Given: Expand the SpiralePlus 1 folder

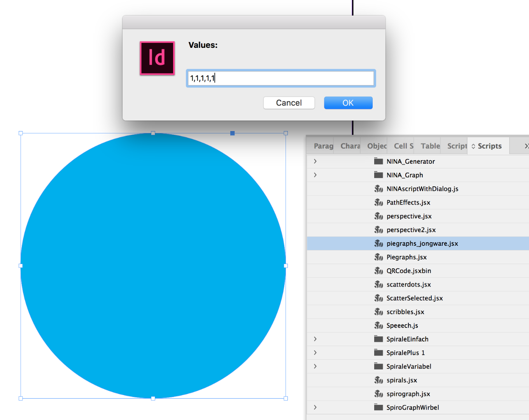Looking at the screenshot, I should click(315, 352).
